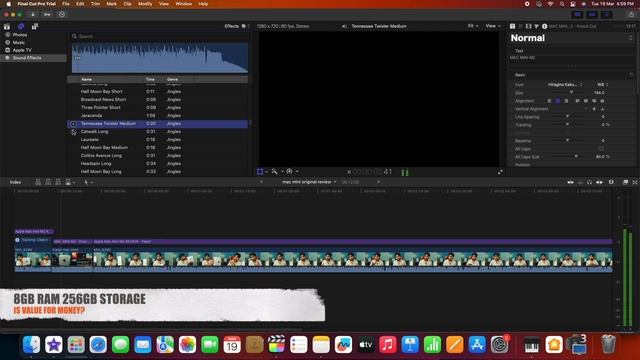The width and height of the screenshot is (640, 360).
Task: Sort by the Time column header
Action: [x=150, y=79]
